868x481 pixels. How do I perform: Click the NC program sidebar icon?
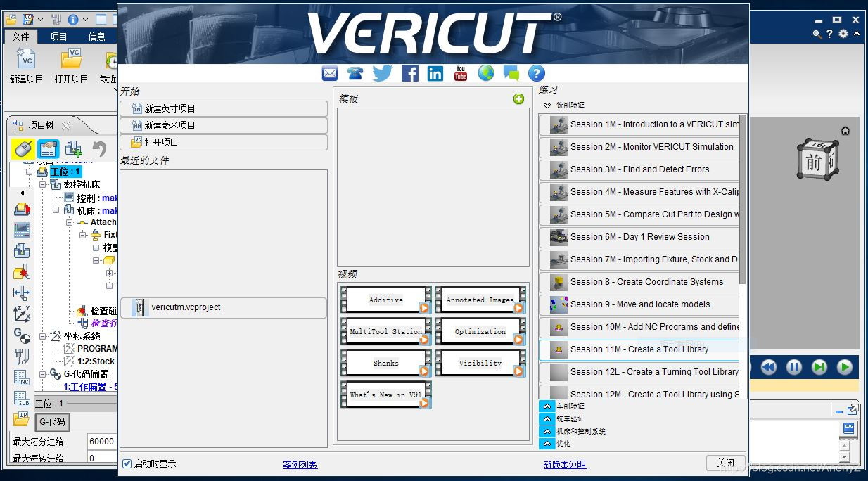(x=22, y=377)
